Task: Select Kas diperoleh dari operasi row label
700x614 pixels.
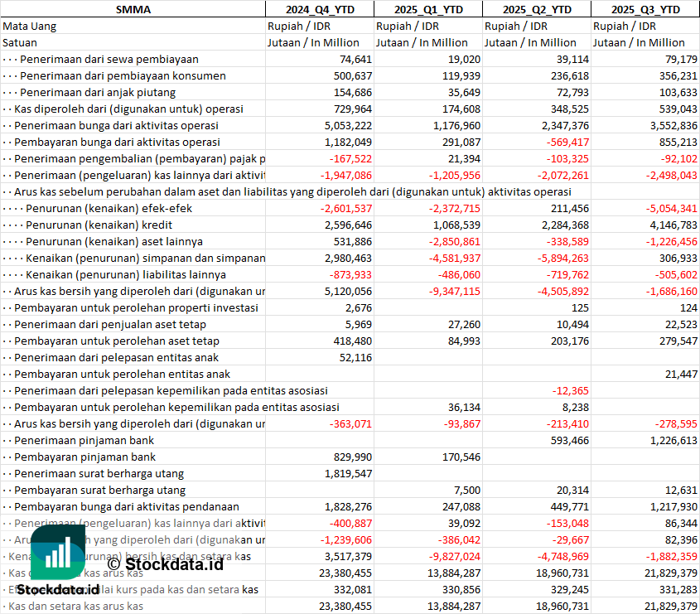Action: point(128,109)
